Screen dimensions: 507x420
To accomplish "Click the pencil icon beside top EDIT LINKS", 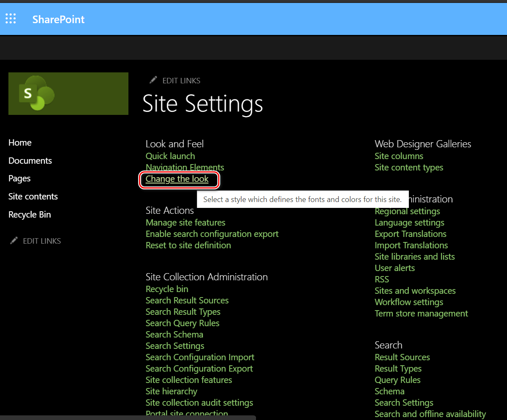I will tap(153, 80).
